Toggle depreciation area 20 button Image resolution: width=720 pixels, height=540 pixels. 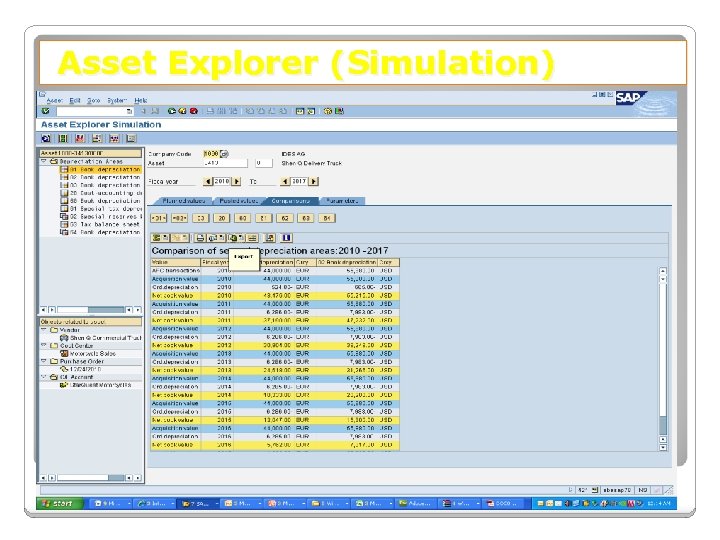click(x=222, y=218)
